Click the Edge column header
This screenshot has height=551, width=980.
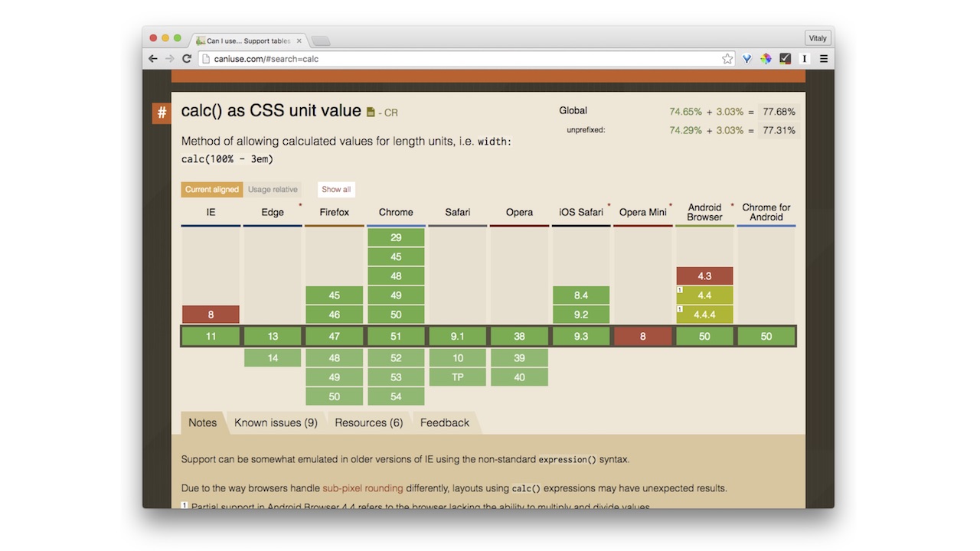click(x=273, y=213)
